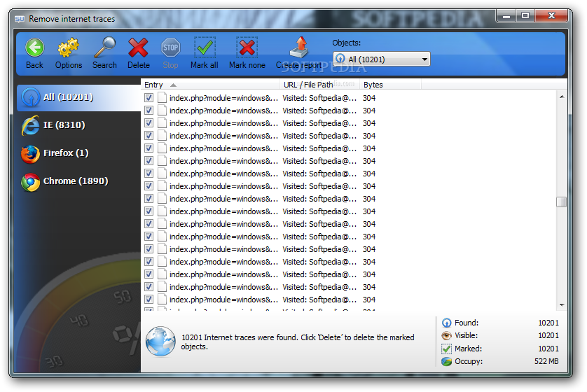
Task: Click the green Back arrow icon
Action: (x=35, y=48)
